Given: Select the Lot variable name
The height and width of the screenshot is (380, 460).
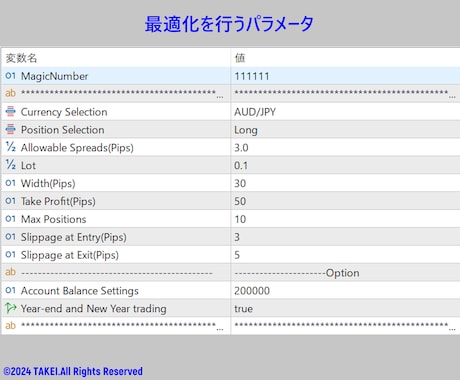Looking at the screenshot, I should click(28, 166).
